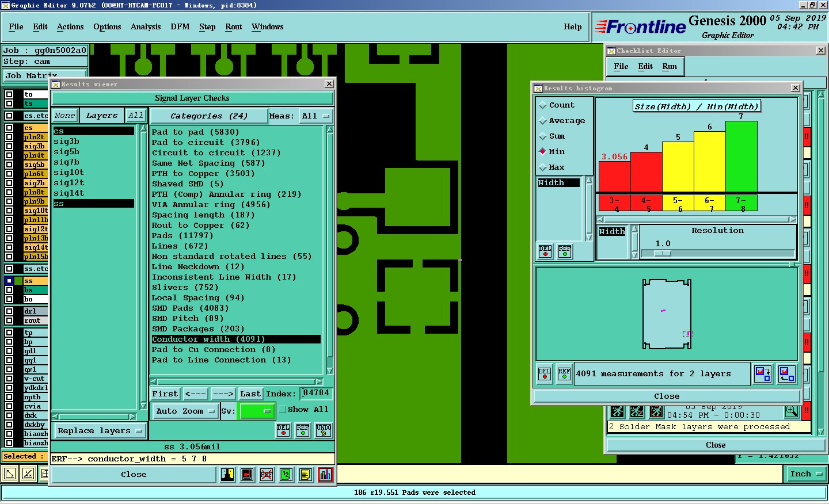Image resolution: width=829 pixels, height=504 pixels.
Task: Click histogram export icon with down arrow
Action: pyautogui.click(x=763, y=374)
